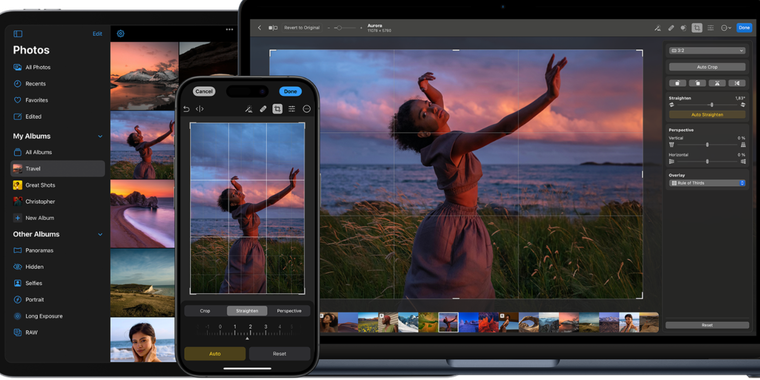This screenshot has height=380, width=760.
Task: Open the 3:2 aspect ratio dropdown
Action: coord(707,50)
